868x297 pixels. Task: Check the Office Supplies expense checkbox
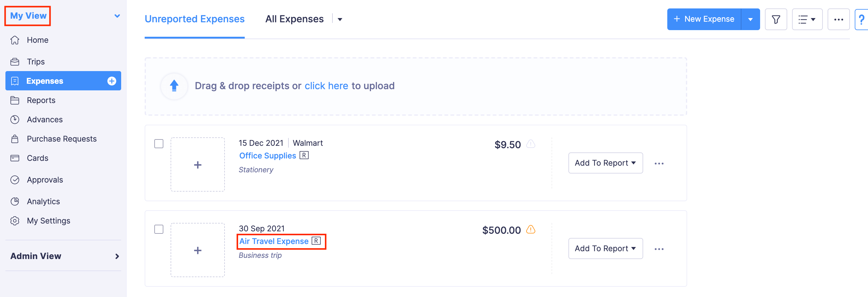pyautogui.click(x=158, y=143)
